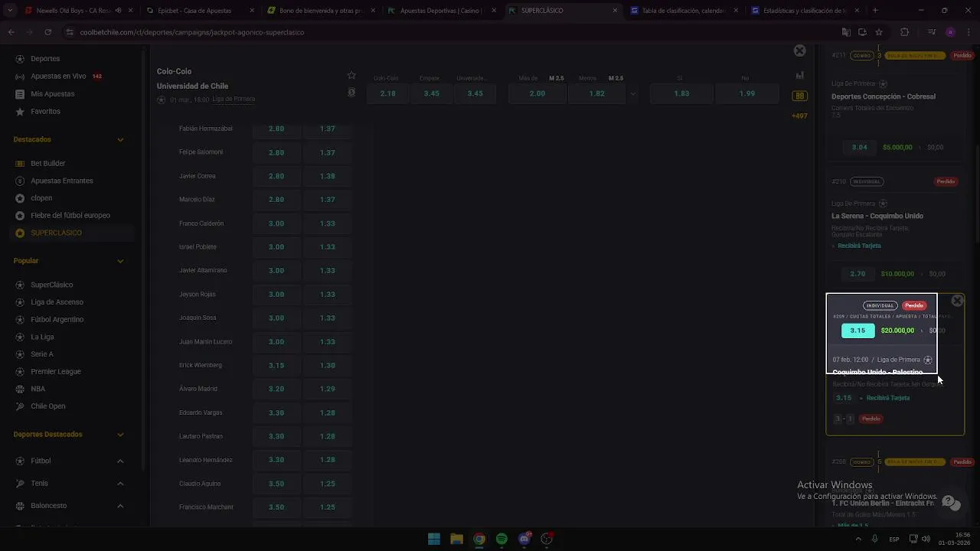
Task: Open a new browser tab
Action: (875, 11)
